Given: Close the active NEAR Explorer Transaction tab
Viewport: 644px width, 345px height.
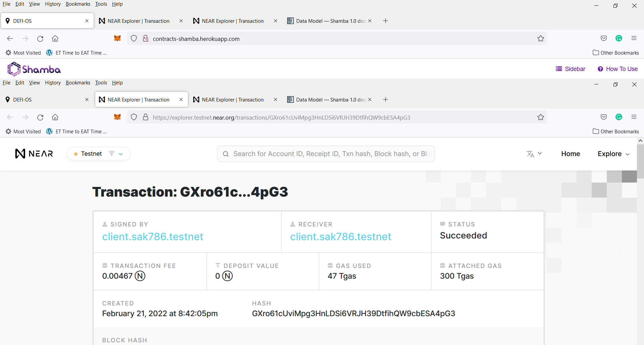Looking at the screenshot, I should 181,99.
